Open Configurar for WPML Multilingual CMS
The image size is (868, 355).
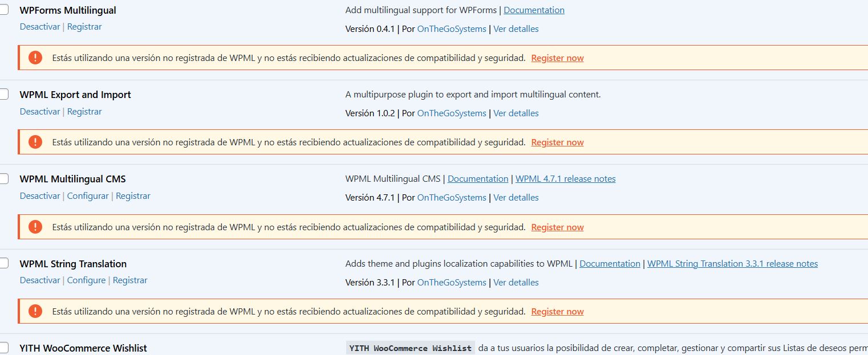coord(88,196)
